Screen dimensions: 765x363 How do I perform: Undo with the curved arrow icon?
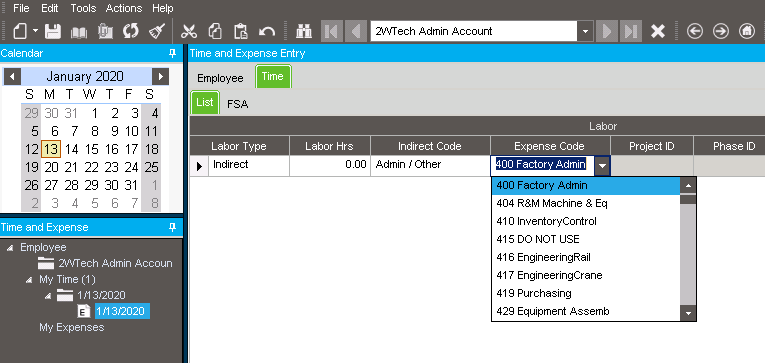pyautogui.click(x=266, y=32)
